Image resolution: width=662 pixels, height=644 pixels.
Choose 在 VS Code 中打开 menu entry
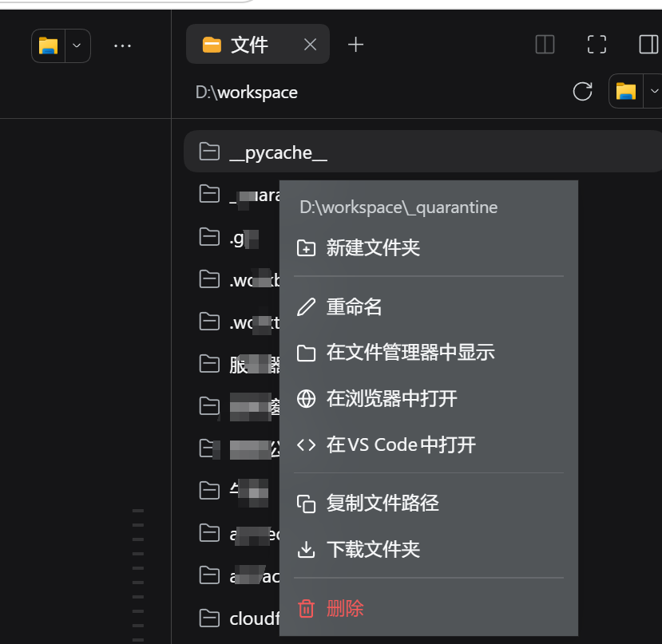(x=429, y=444)
